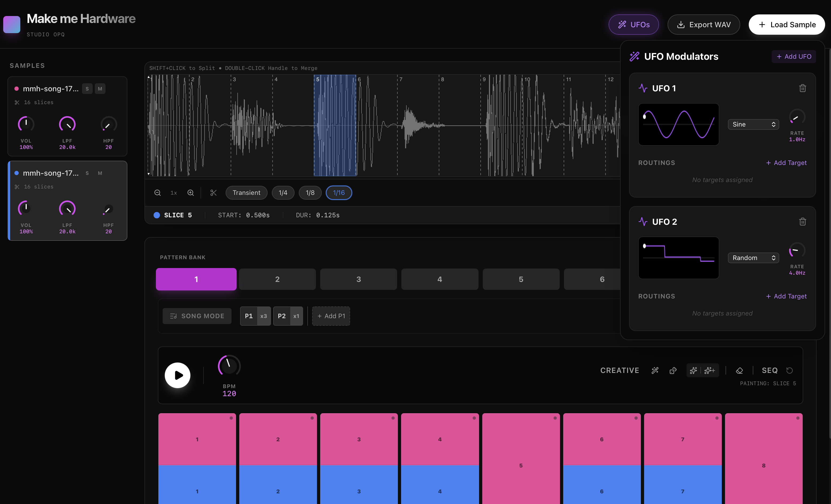Screen dimensions: 831x504
Task: Add Target to UFO 1 routings
Action: 786,163
